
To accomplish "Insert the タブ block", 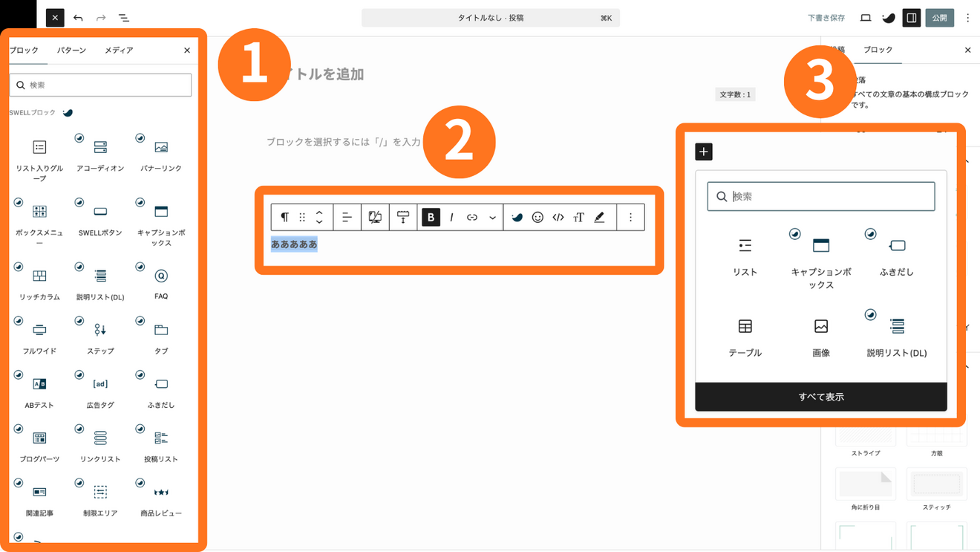I will coord(161,337).
